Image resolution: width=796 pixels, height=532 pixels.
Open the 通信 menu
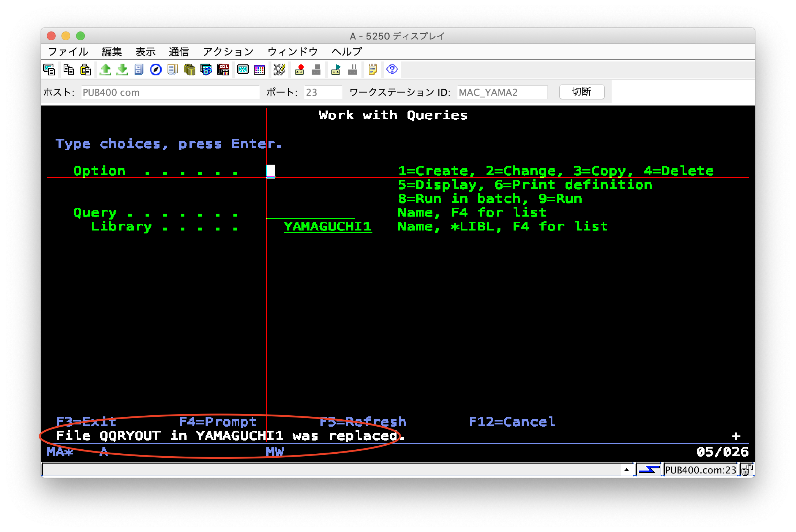[179, 52]
